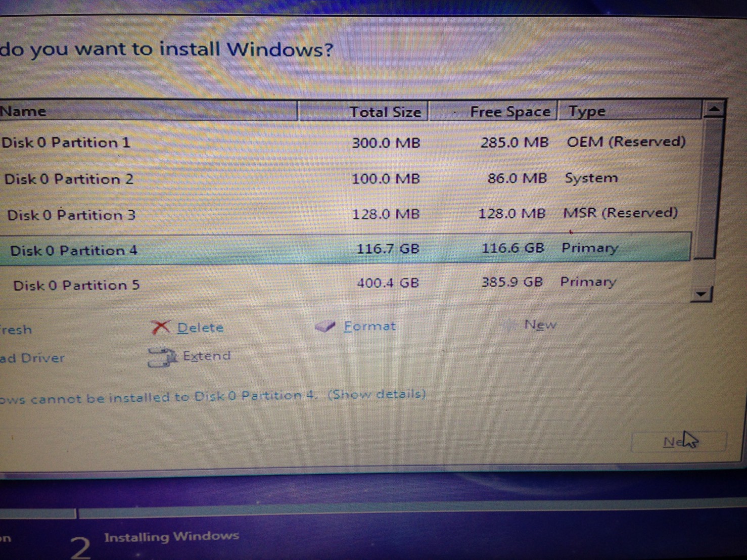Image resolution: width=747 pixels, height=560 pixels.
Task: Select the Disk 0 Partition 4 row
Action: pos(346,249)
